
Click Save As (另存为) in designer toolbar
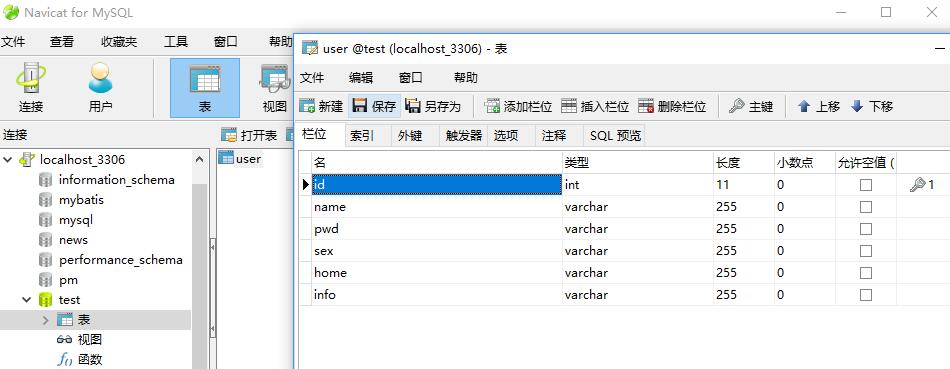[433, 107]
